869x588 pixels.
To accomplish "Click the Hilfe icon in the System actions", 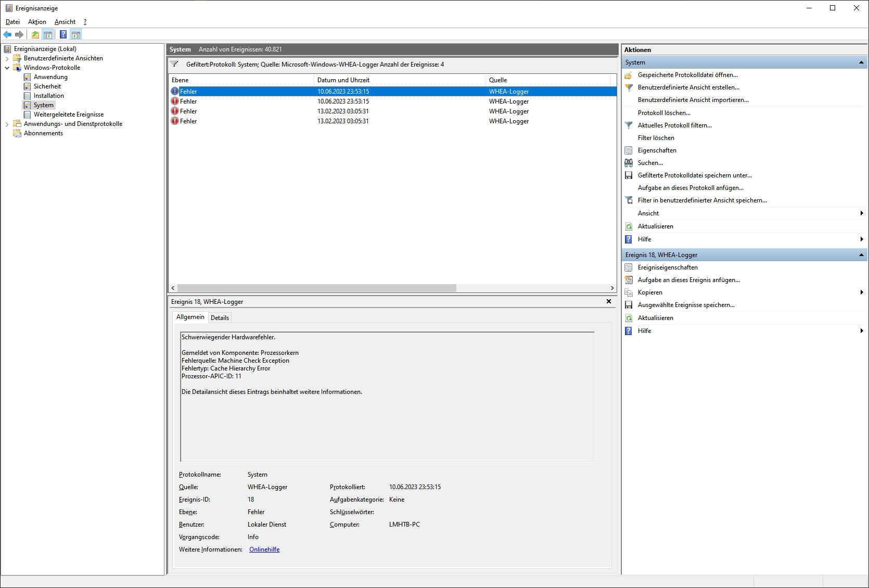I will click(x=629, y=239).
